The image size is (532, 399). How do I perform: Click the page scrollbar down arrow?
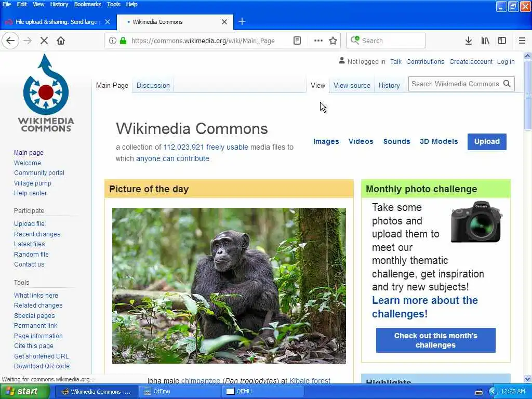pos(527,379)
